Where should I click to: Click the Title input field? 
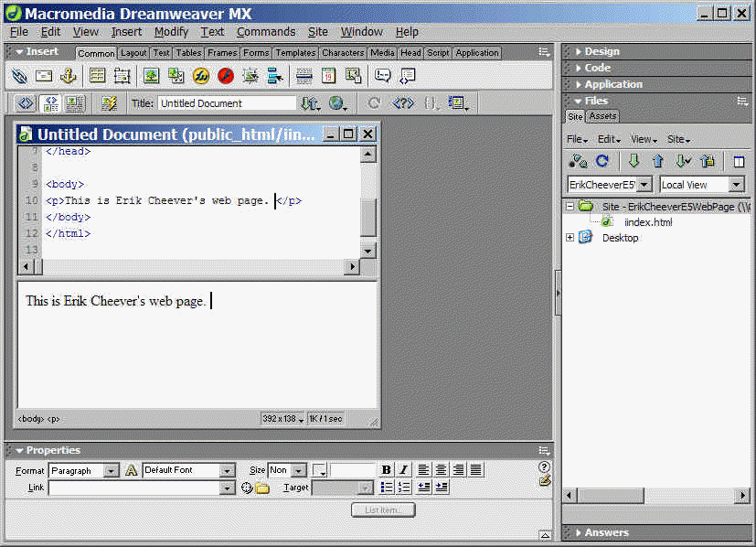tap(227, 103)
